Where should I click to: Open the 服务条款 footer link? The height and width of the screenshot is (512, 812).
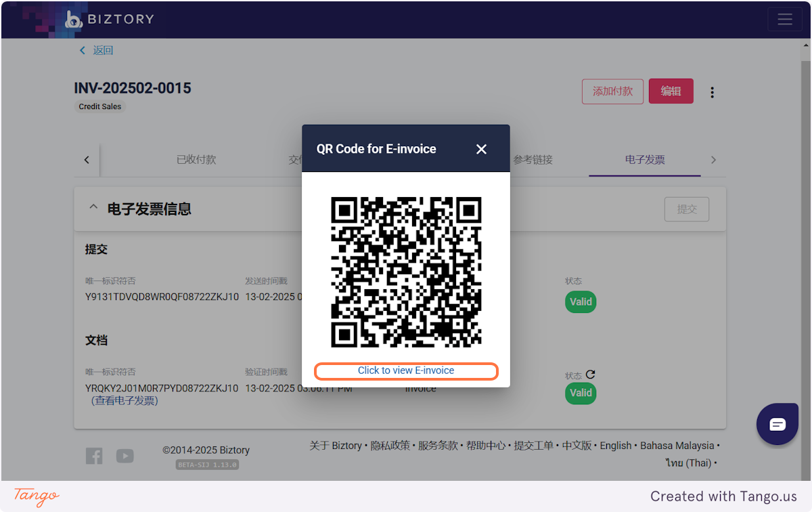click(438, 446)
